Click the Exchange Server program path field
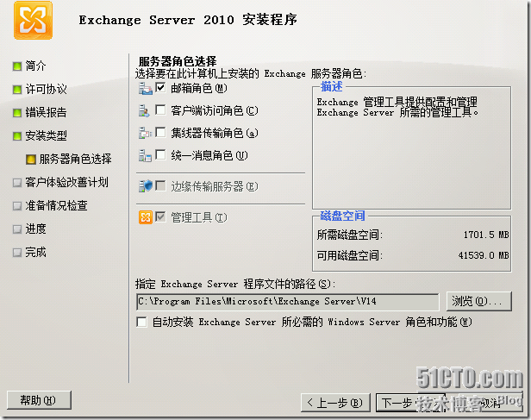The height and width of the screenshot is (420, 531). coord(288,302)
